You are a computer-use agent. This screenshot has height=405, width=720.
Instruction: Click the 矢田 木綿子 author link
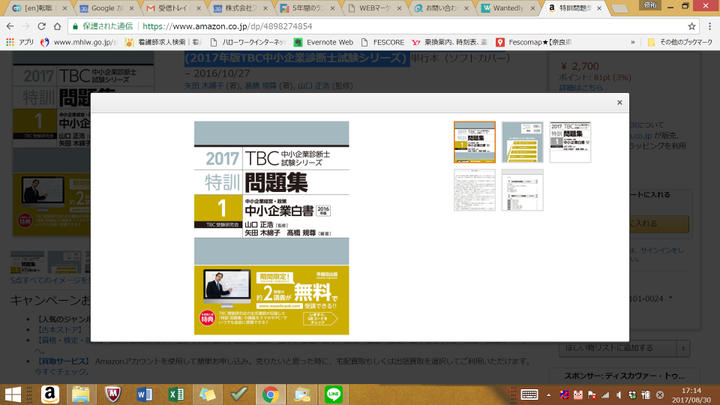(206, 85)
